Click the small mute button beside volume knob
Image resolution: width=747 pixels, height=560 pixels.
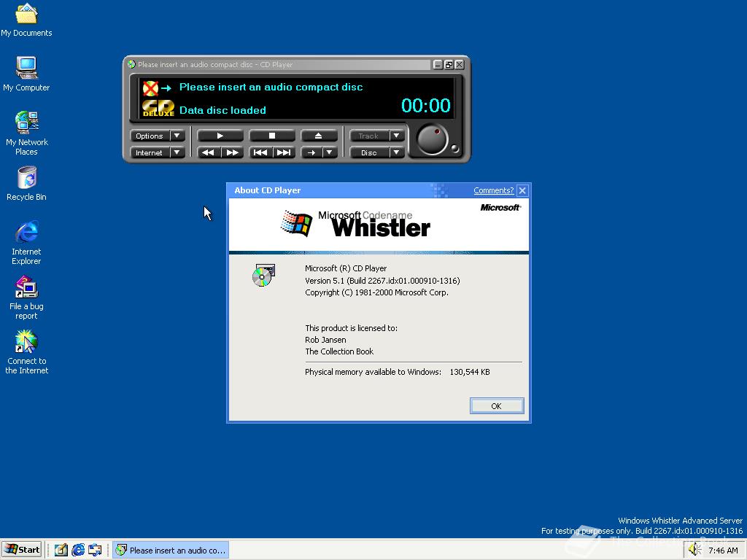(455, 148)
